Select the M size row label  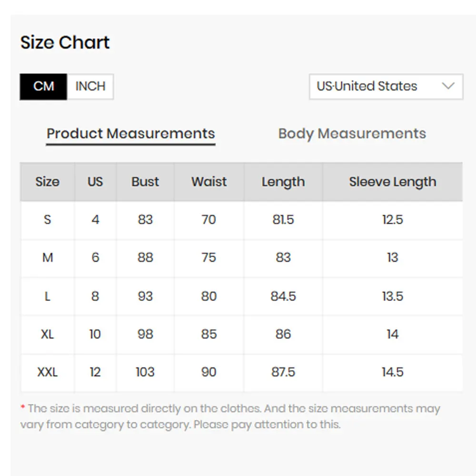click(47, 258)
